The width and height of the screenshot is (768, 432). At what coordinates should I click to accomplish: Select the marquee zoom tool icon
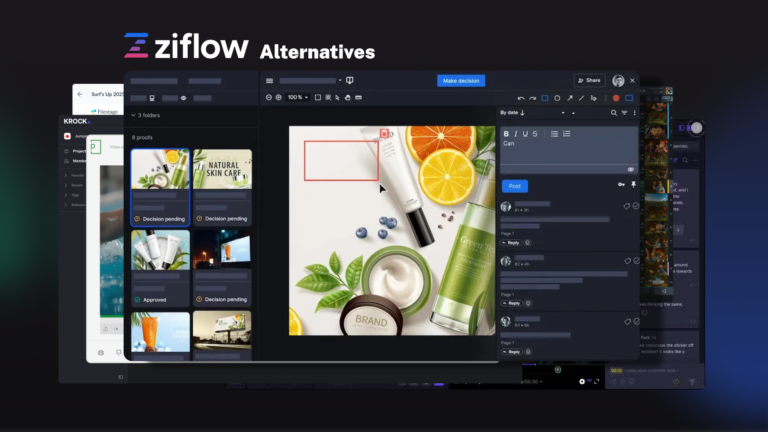coord(328,97)
